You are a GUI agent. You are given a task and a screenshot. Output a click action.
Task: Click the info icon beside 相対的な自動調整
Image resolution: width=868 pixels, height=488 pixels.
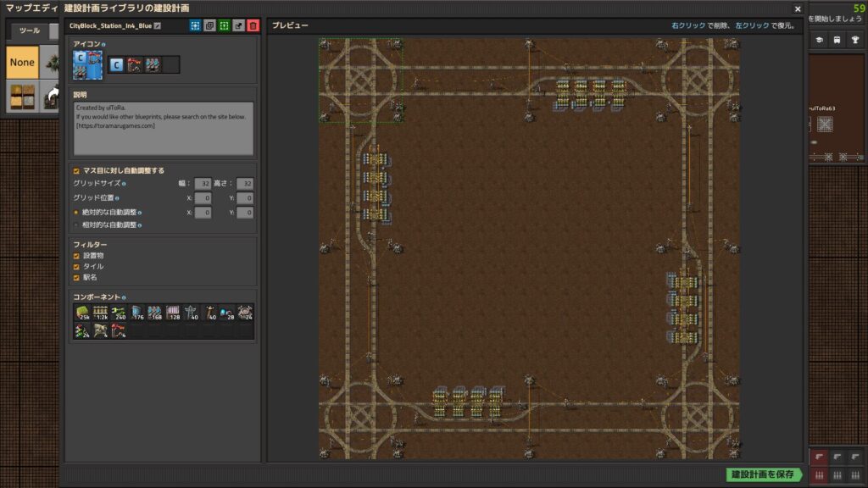tap(140, 225)
